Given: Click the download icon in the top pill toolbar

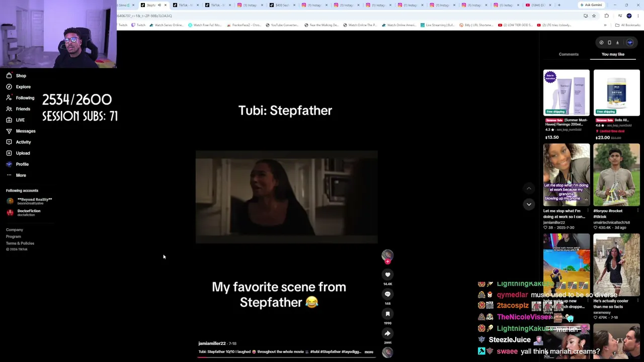Looking at the screenshot, I should pos(617,43).
